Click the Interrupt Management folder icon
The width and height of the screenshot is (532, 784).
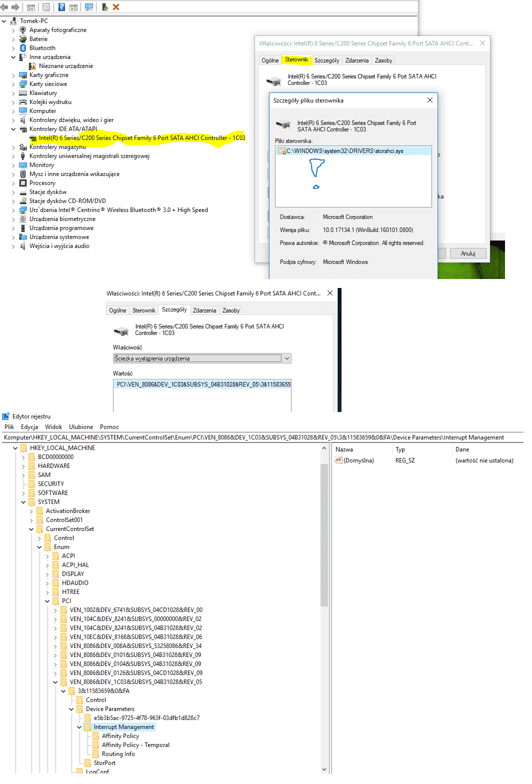point(88,727)
